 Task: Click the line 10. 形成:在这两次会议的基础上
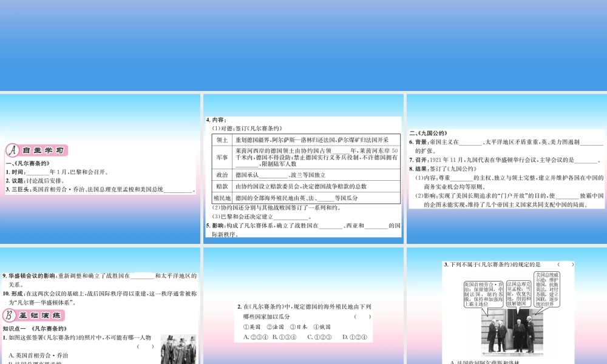click(x=100, y=298)
